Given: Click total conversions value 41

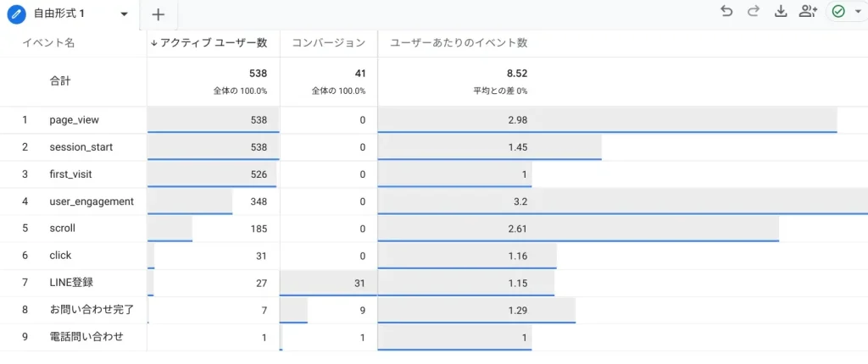Looking at the screenshot, I should [x=359, y=74].
